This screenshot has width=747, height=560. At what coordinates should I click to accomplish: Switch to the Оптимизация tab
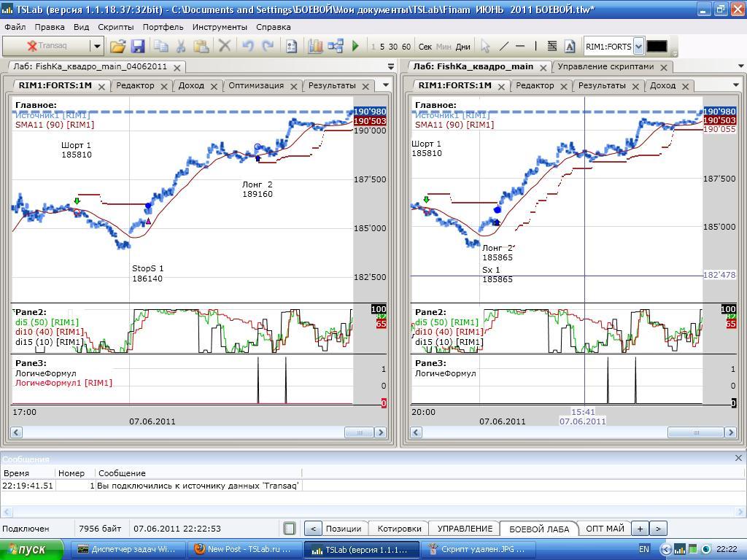point(255,85)
